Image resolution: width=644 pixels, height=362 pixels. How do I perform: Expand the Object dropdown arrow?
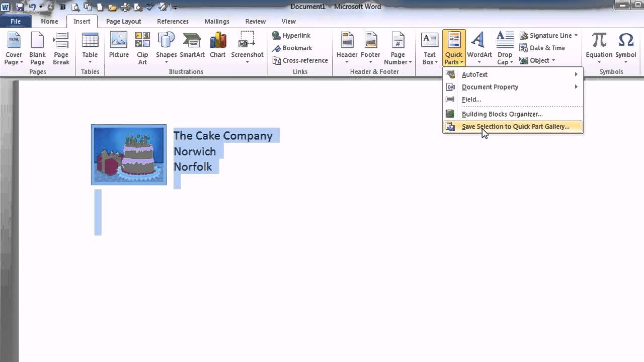point(553,60)
